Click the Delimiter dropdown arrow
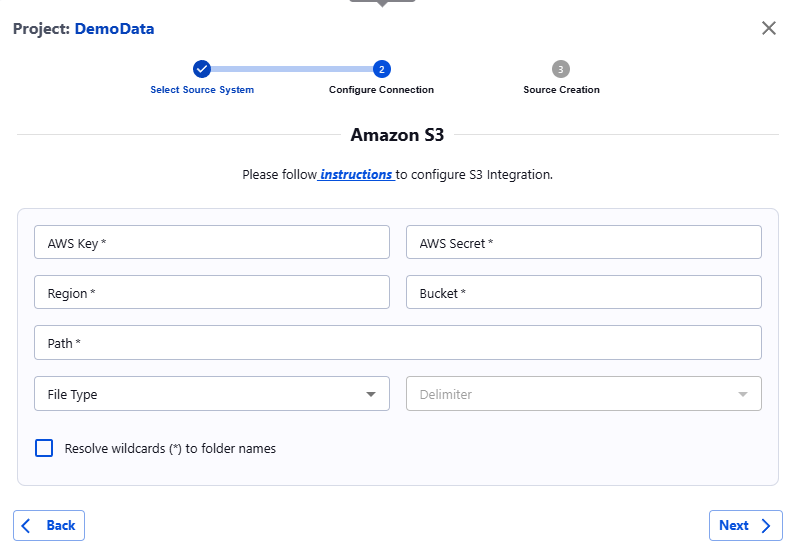Image resolution: width=794 pixels, height=553 pixels. (x=742, y=394)
